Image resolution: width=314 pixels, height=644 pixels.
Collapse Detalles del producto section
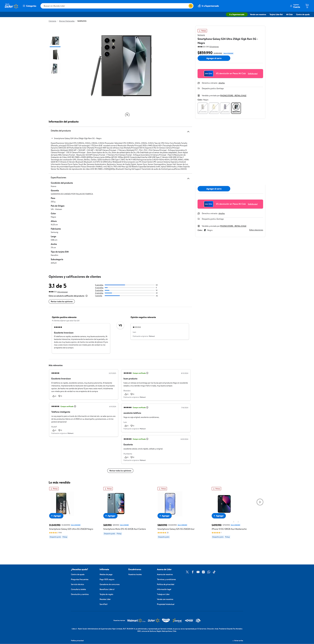[x=188, y=132]
